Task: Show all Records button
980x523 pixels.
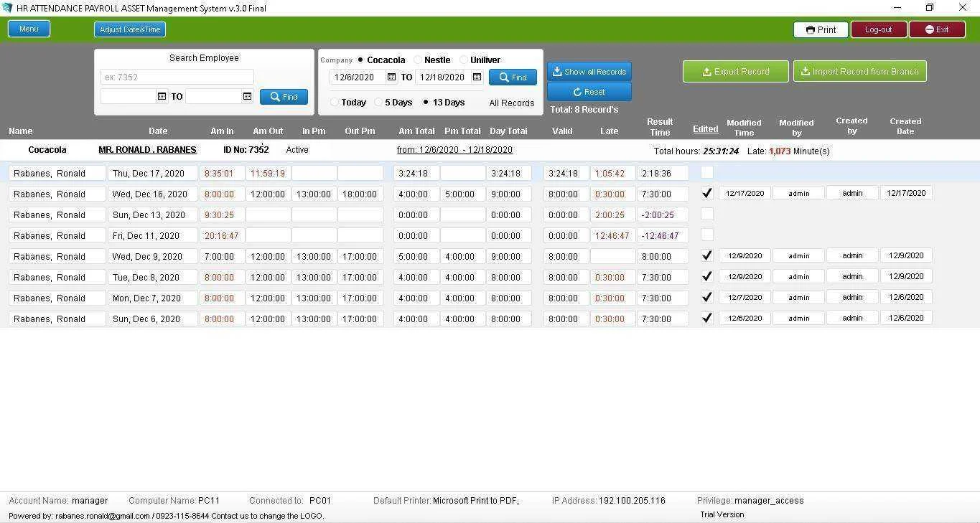Action: [x=589, y=72]
